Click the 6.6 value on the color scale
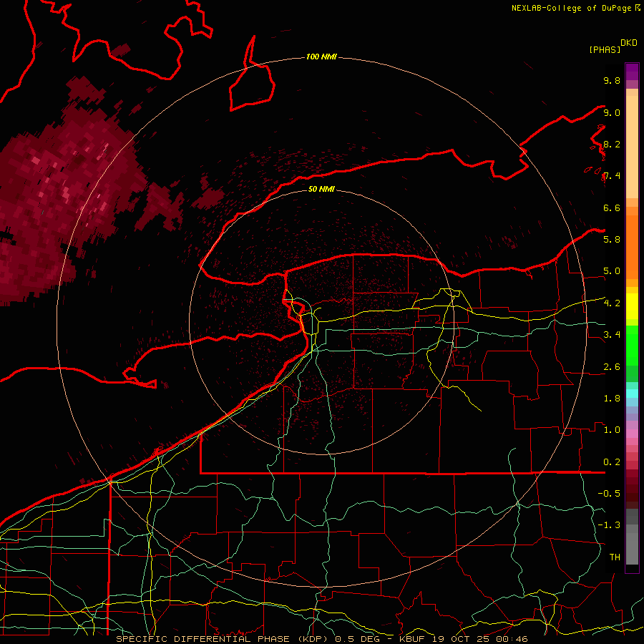Screen dimensions: 644x644 click(612, 208)
